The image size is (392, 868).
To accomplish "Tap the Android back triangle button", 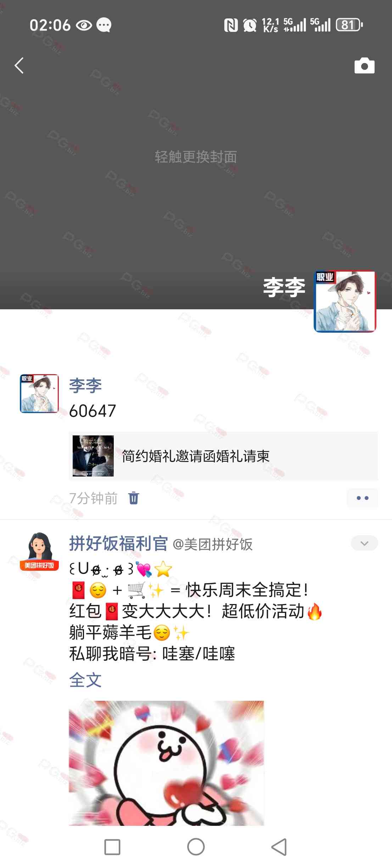I will tap(279, 847).
